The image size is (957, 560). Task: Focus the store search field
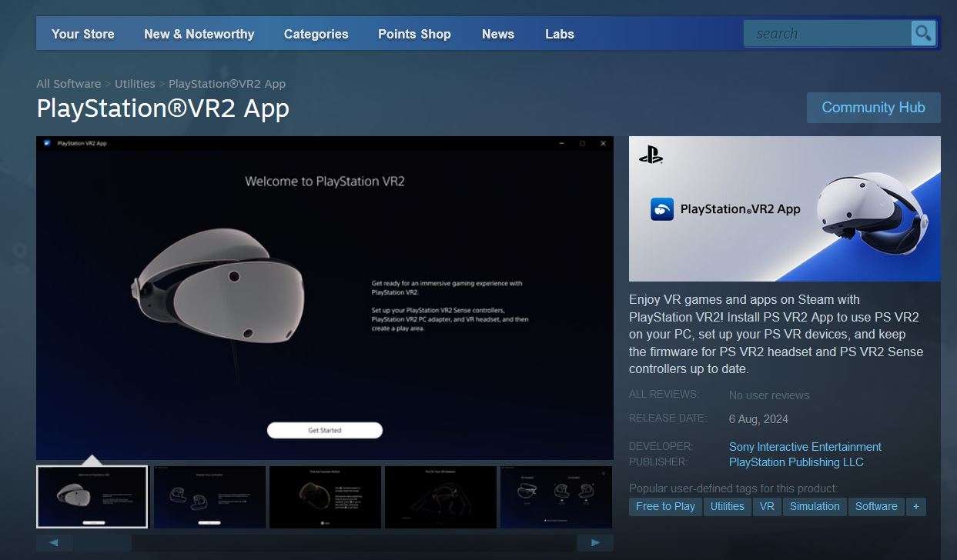point(828,33)
